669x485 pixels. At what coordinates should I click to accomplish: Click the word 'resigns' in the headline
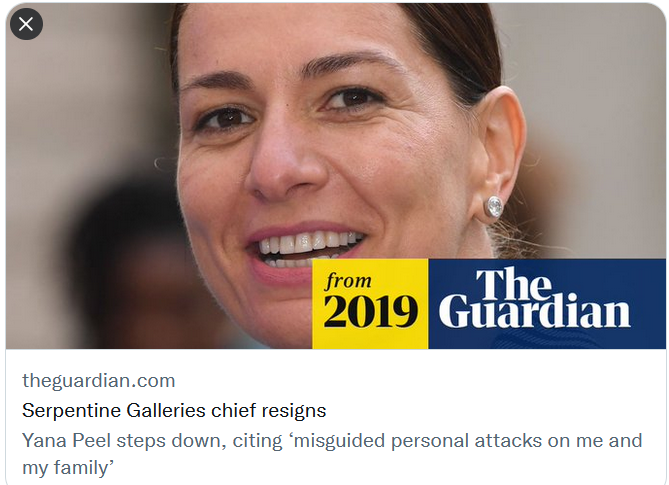pos(294,411)
